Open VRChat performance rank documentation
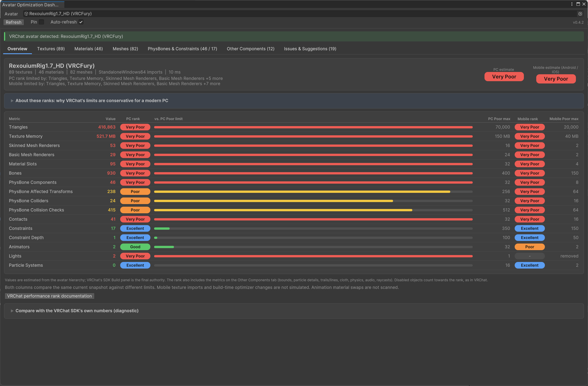 [49, 296]
